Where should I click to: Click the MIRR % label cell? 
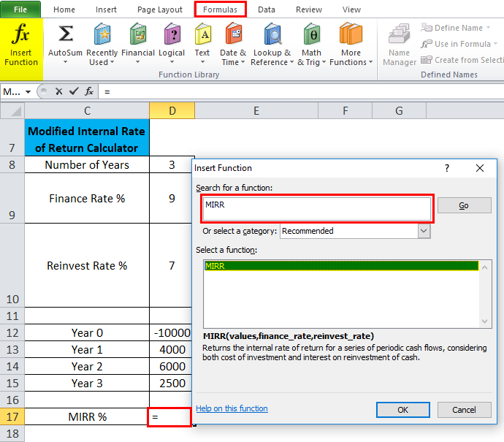tap(87, 417)
